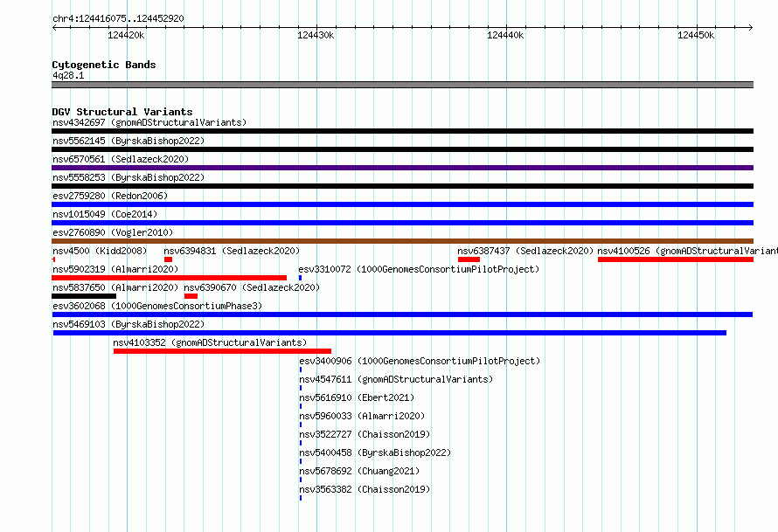The width and height of the screenshot is (778, 532).
Task: Click the 124430k ruler tick label
Action: tap(316, 35)
